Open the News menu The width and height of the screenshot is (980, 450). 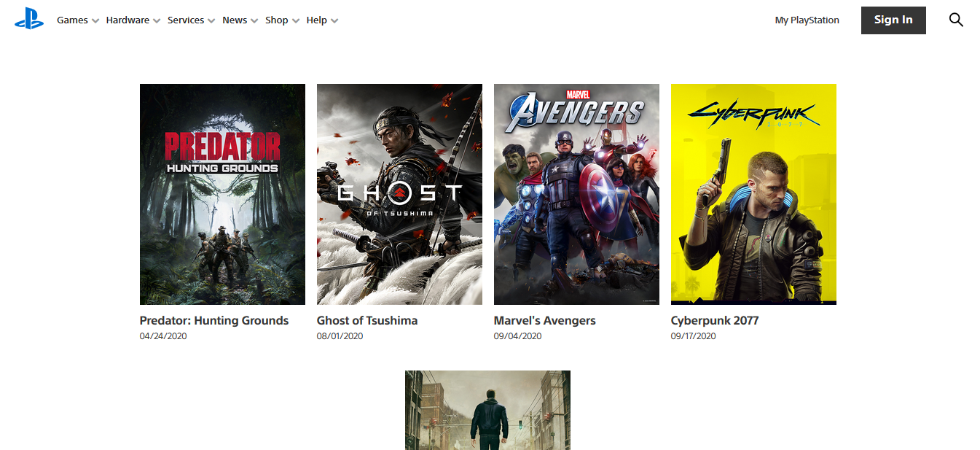235,20
